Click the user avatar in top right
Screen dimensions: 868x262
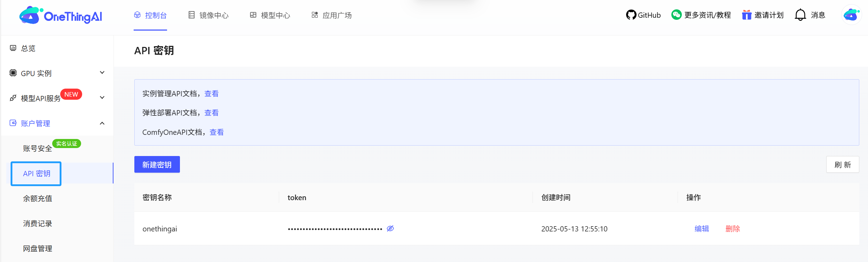[851, 15]
